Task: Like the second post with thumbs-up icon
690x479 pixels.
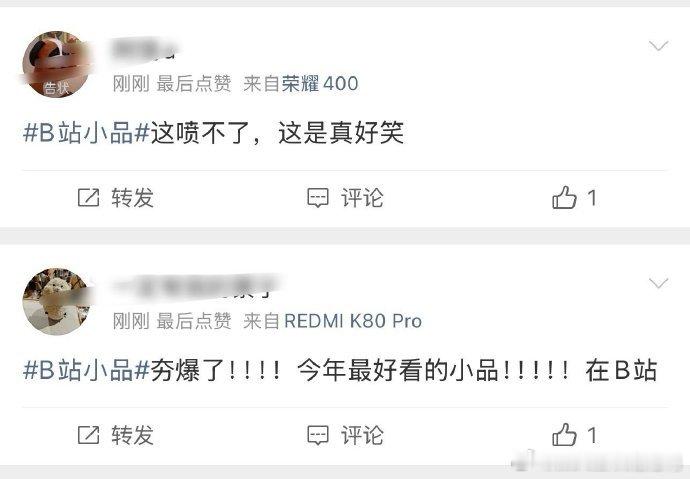Action: 564,435
